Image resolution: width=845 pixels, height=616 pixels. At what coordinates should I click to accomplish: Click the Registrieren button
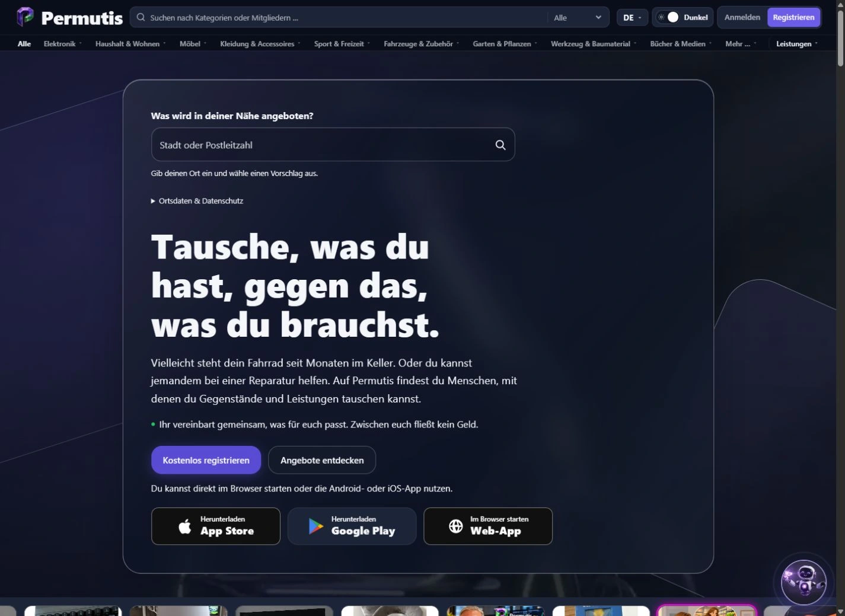[x=793, y=17]
